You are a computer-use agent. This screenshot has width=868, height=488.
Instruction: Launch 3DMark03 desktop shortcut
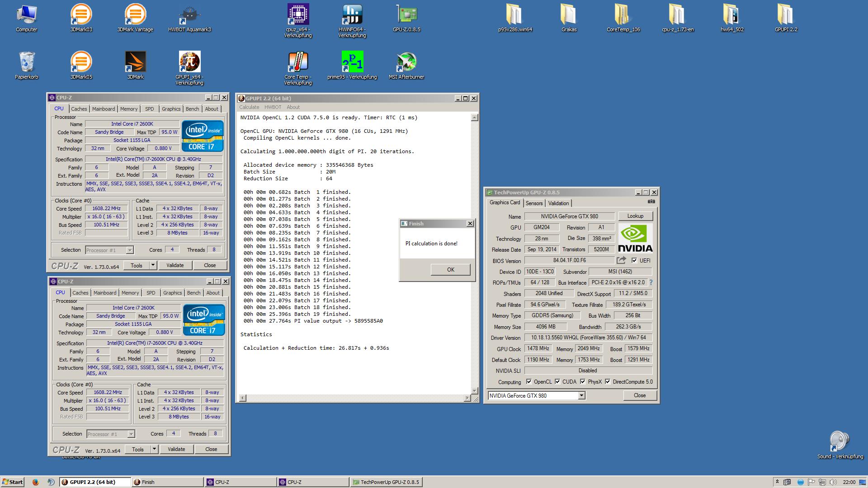click(x=81, y=18)
